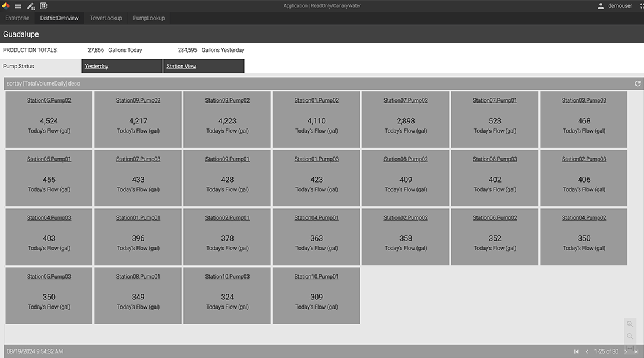The width and height of the screenshot is (644, 358).
Task: Open Station10.Pump03 link
Action: 227,276
